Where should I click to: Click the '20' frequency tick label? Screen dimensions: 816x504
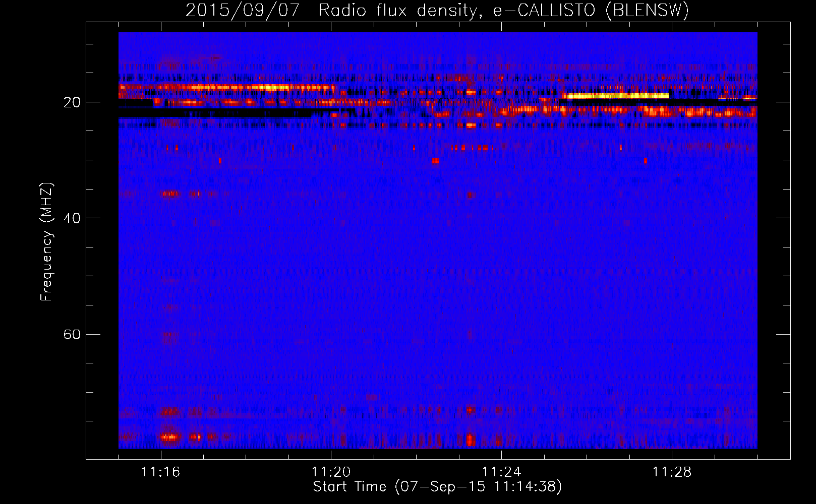[72, 102]
